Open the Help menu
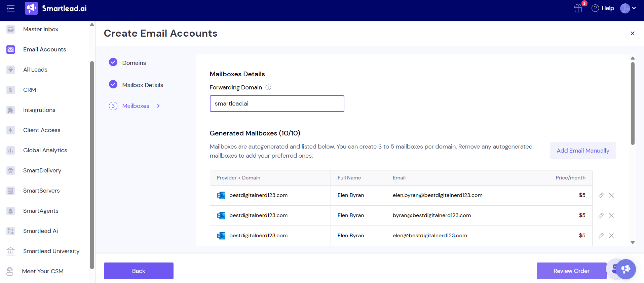This screenshot has width=644, height=283. (x=603, y=8)
